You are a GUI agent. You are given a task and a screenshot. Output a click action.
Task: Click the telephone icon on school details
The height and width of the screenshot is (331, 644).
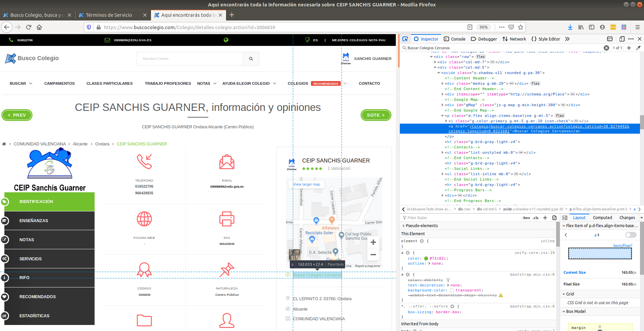pyautogui.click(x=144, y=161)
